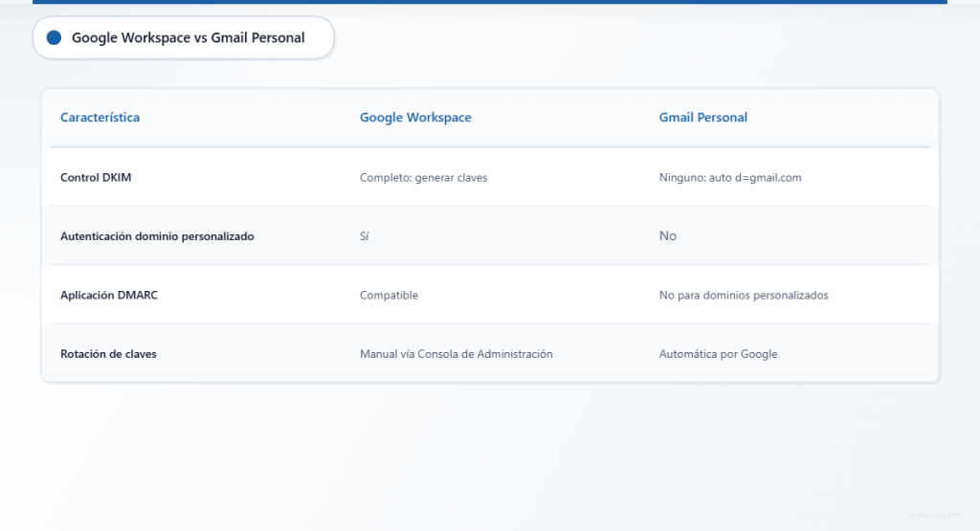Click the blue dot beside the title

pos(55,38)
